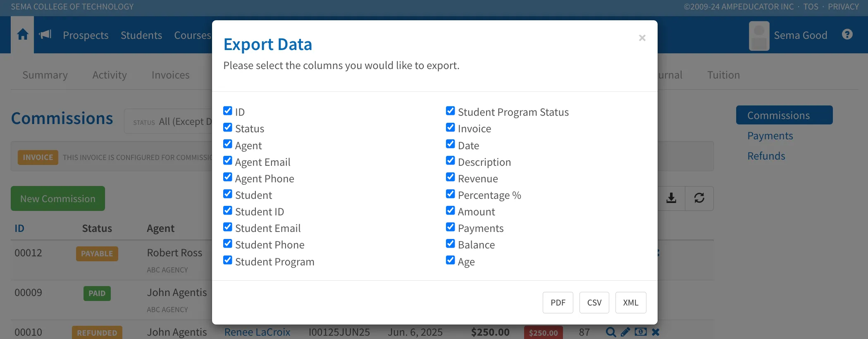Click the PAYABLE status badge
This screenshot has width=868, height=339.
(x=97, y=253)
